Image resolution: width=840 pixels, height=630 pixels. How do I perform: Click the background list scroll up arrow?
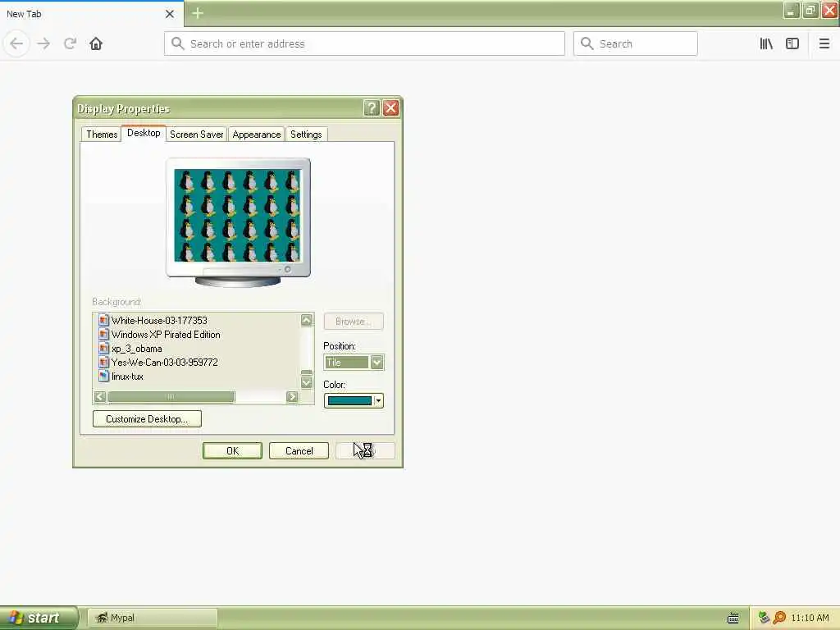(x=307, y=321)
